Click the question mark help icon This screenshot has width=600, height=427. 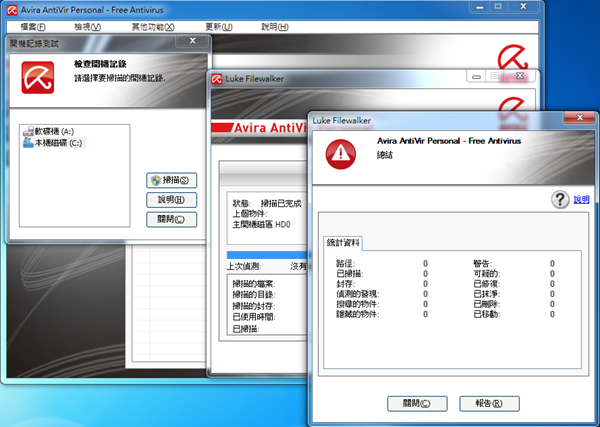coord(560,199)
